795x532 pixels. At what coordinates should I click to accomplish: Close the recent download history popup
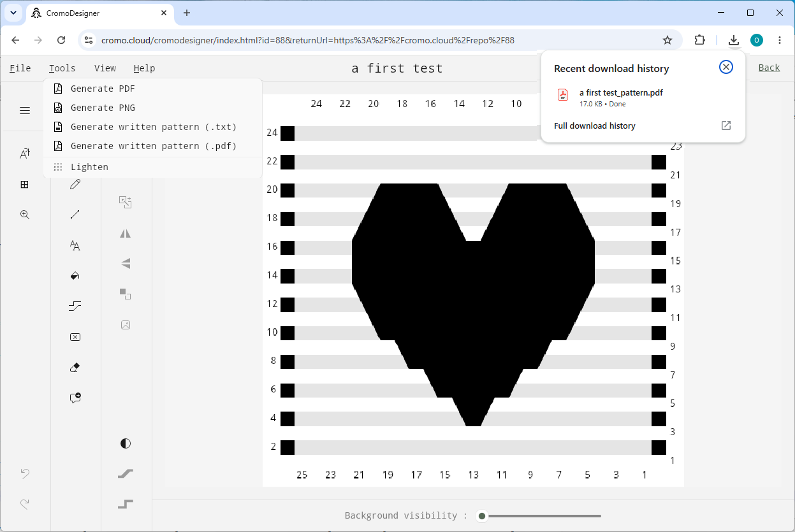[x=726, y=67]
